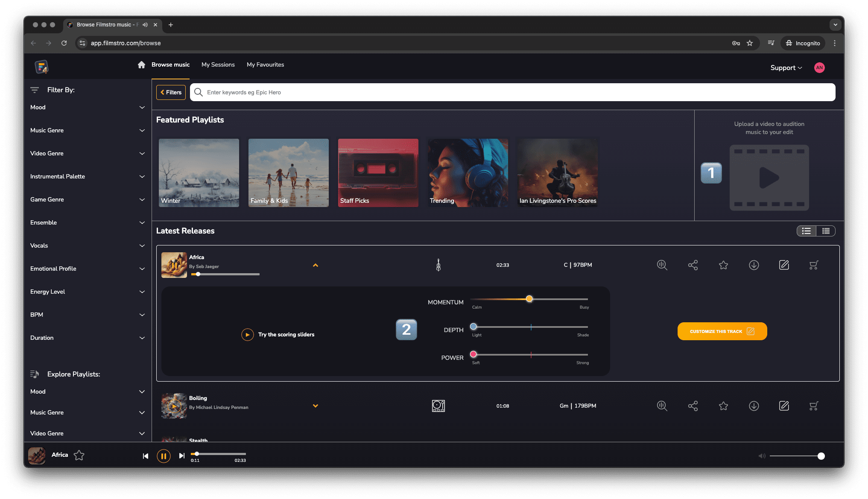The image size is (868, 499).
Task: Click the Customize This Track button
Action: point(722,331)
